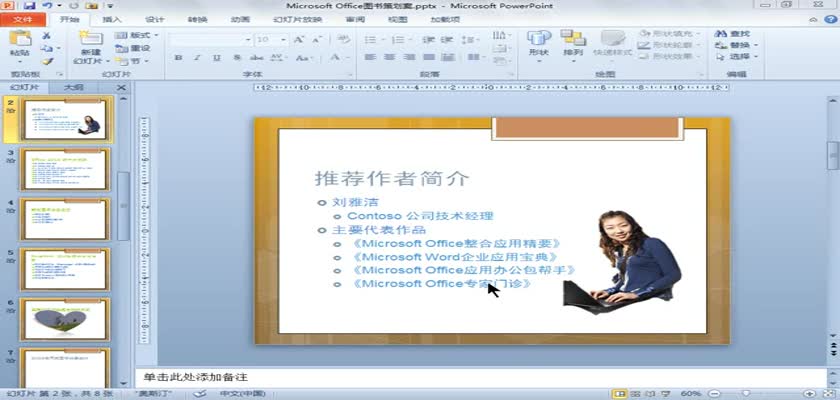
Task: Click the Center text alignment icon
Action: 389,57
